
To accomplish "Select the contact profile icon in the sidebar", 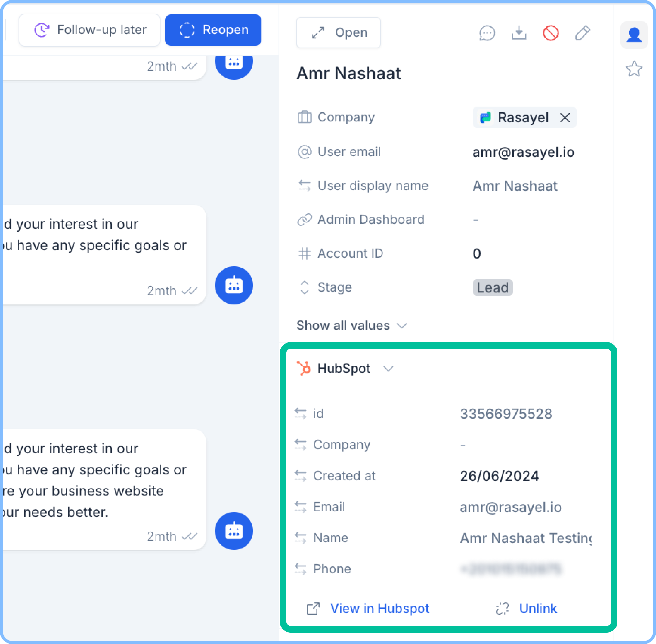I will 634,34.
